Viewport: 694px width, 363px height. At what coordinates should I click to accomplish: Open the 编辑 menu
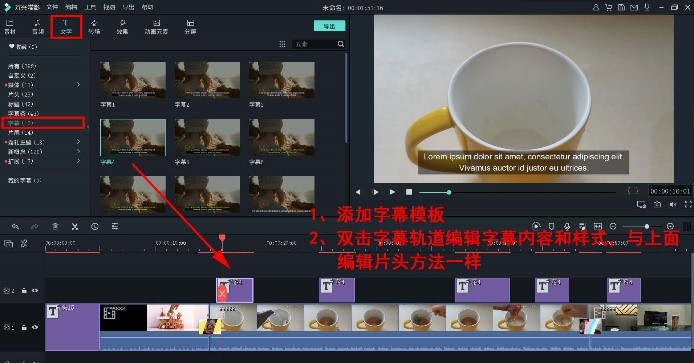point(71,7)
